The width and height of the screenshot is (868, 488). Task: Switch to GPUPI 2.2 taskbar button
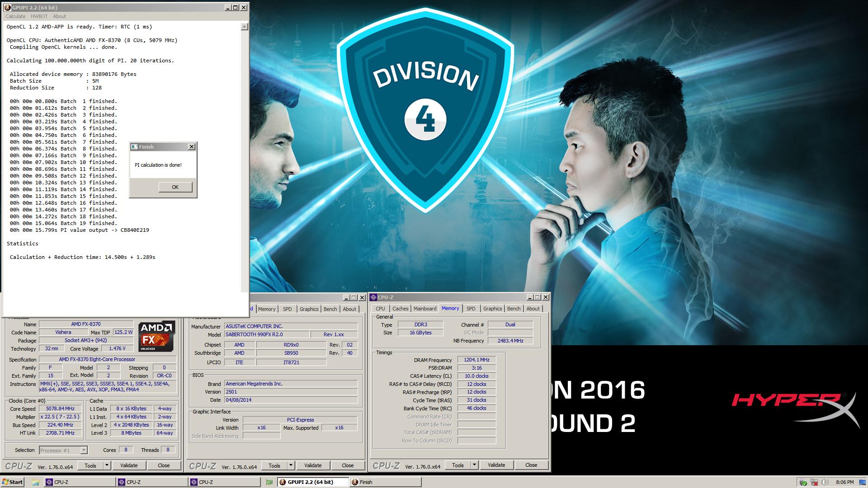click(312, 482)
